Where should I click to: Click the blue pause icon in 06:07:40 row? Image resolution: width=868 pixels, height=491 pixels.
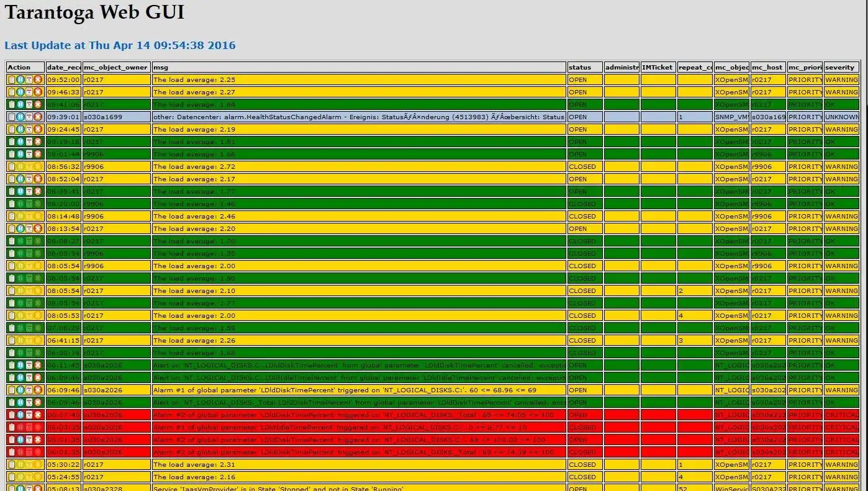pos(20,415)
